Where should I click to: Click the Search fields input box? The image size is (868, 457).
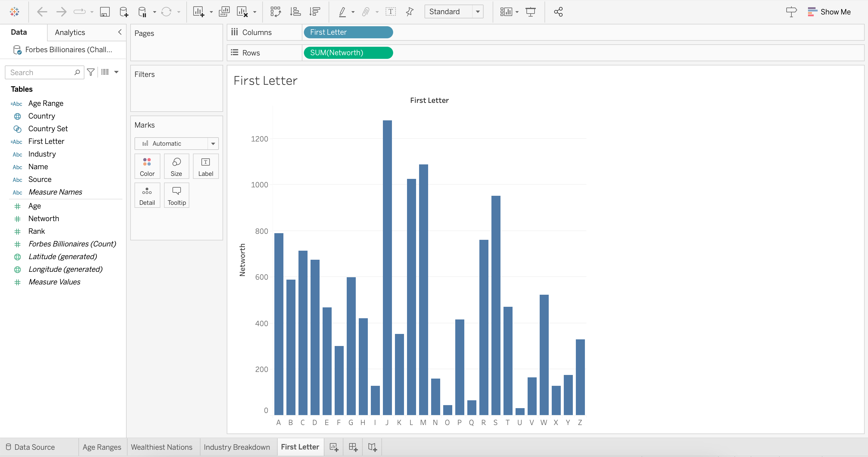tap(40, 72)
